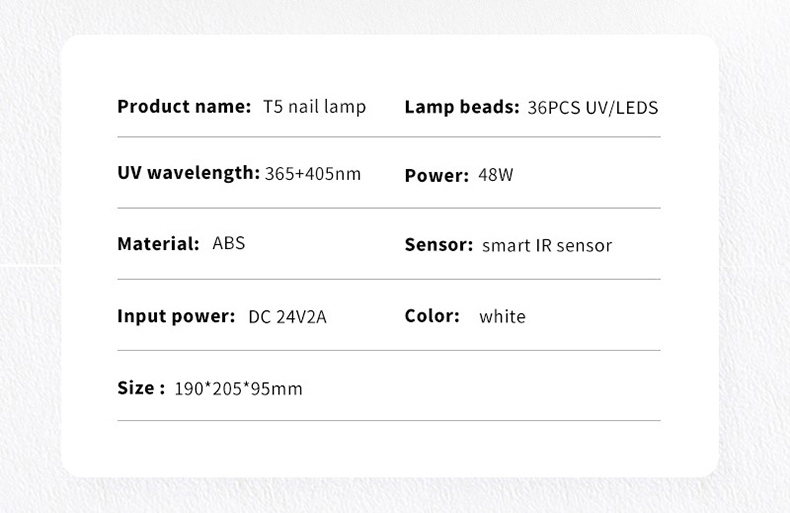Select the "white" color value
This screenshot has height=513, width=790.
pyautogui.click(x=502, y=317)
